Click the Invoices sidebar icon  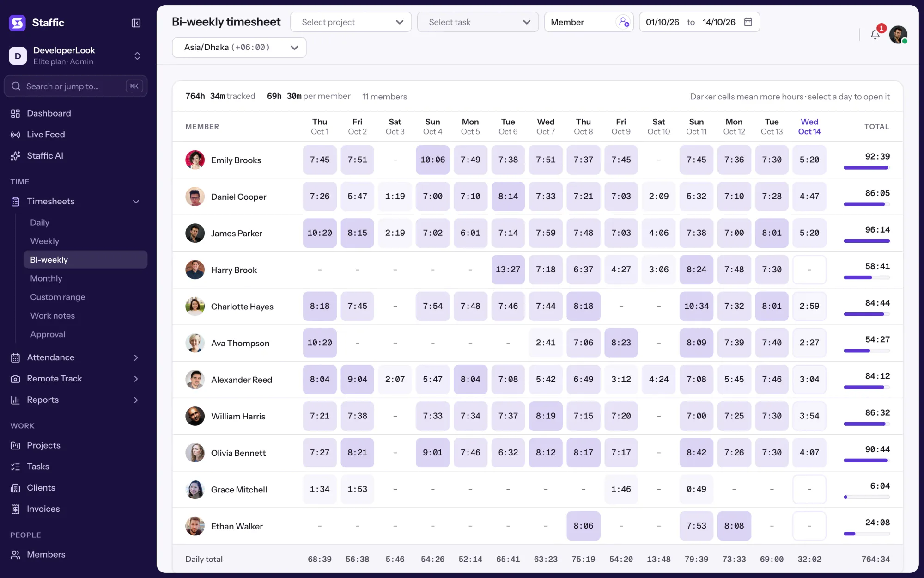pyautogui.click(x=16, y=509)
